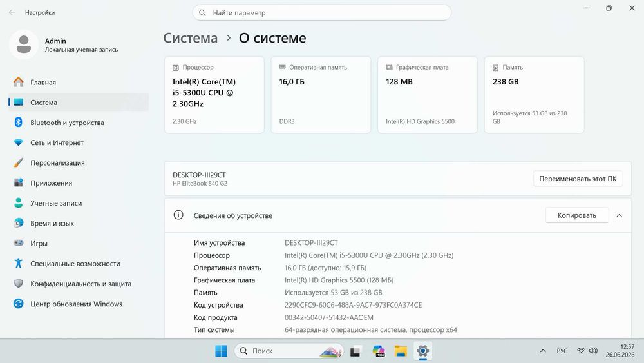The image size is (644, 363).
Task: Open the Windows Start button on taskbar
Action: [x=221, y=351]
